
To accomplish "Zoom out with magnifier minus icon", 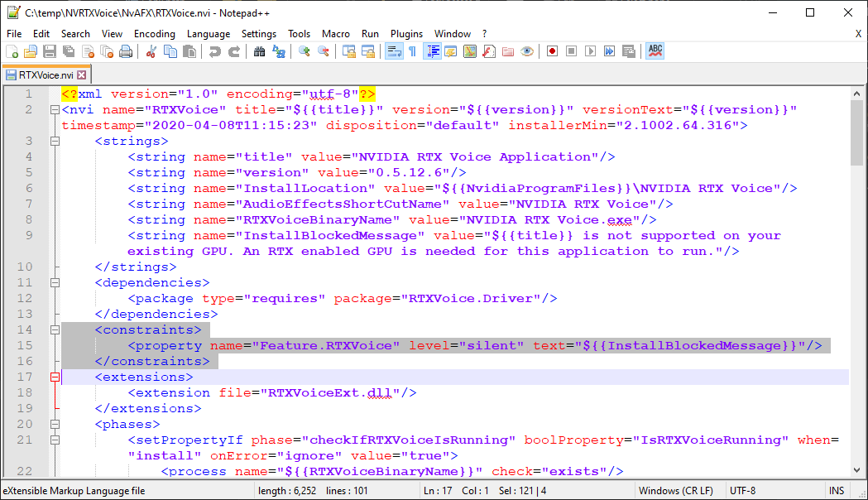I will [324, 51].
